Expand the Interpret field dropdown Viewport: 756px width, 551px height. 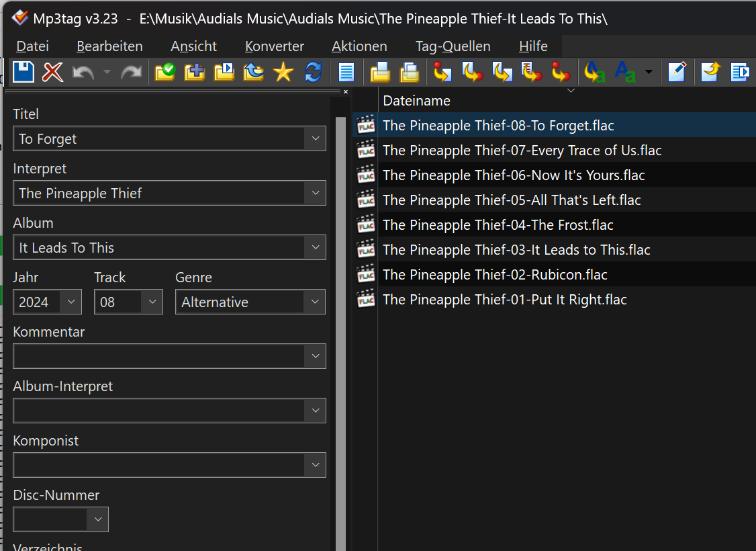(316, 193)
